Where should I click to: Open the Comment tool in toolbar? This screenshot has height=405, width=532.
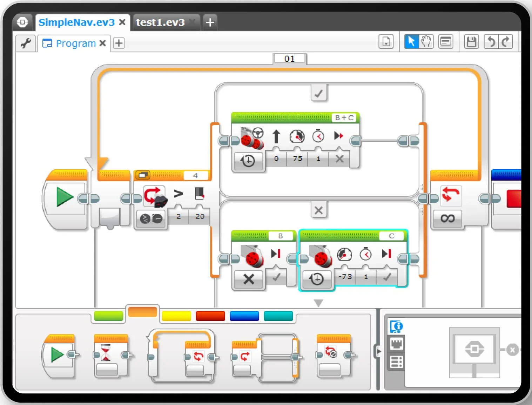pyautogui.click(x=446, y=42)
